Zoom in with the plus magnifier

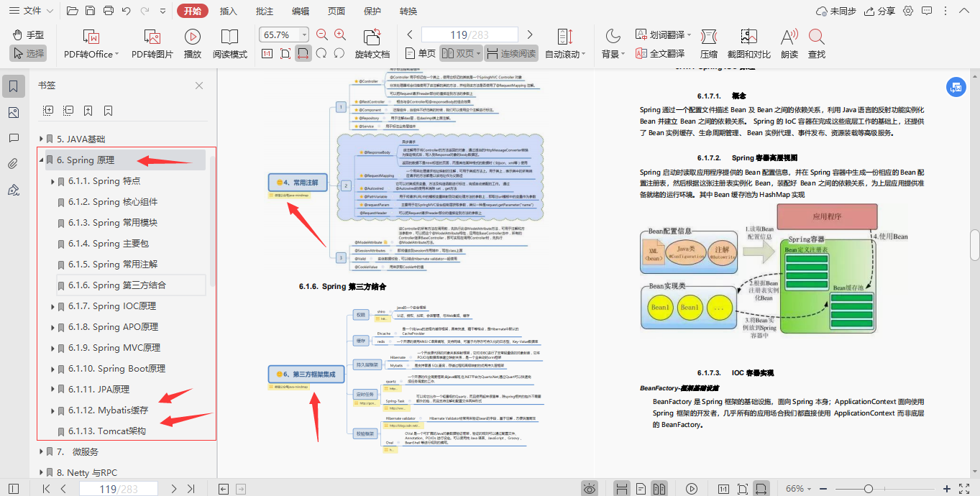click(x=340, y=35)
